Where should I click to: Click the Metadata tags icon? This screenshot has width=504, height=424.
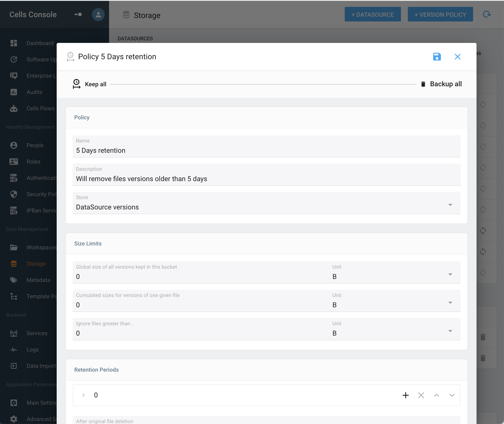14,280
